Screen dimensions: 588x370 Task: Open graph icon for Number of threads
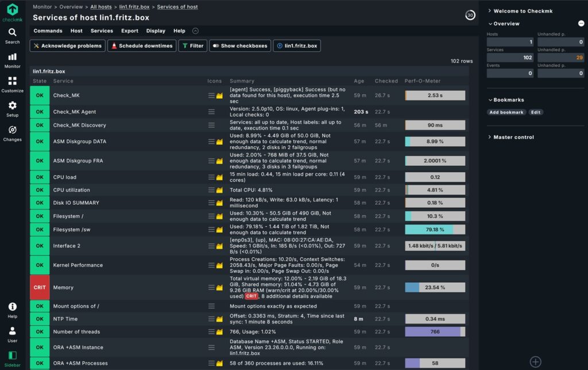click(219, 332)
